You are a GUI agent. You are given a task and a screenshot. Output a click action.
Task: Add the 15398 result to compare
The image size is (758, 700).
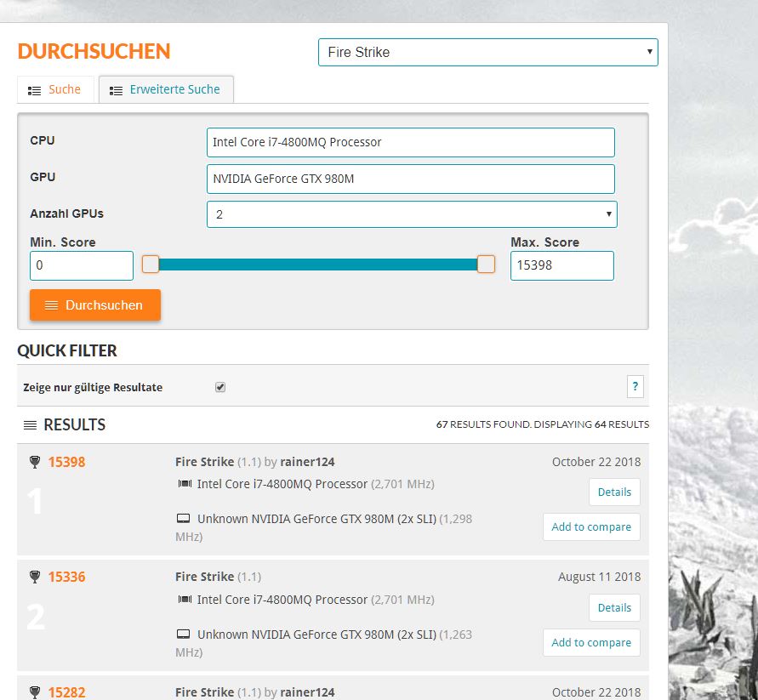[x=591, y=527]
